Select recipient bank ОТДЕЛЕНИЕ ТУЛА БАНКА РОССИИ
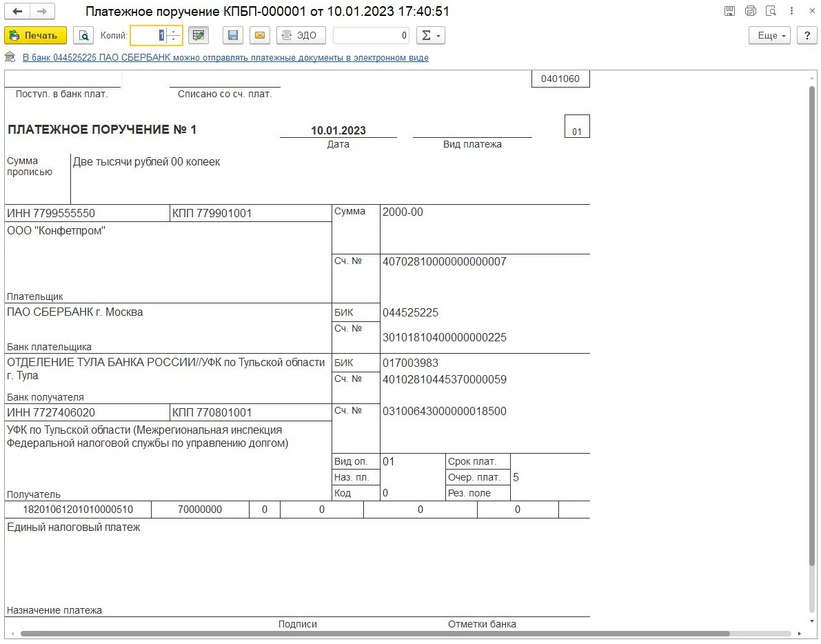 click(x=165, y=369)
